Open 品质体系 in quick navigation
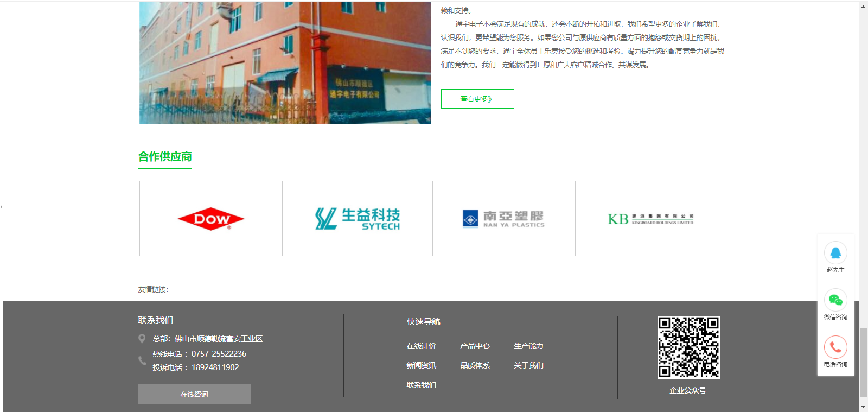This screenshot has width=868, height=412. tap(475, 365)
